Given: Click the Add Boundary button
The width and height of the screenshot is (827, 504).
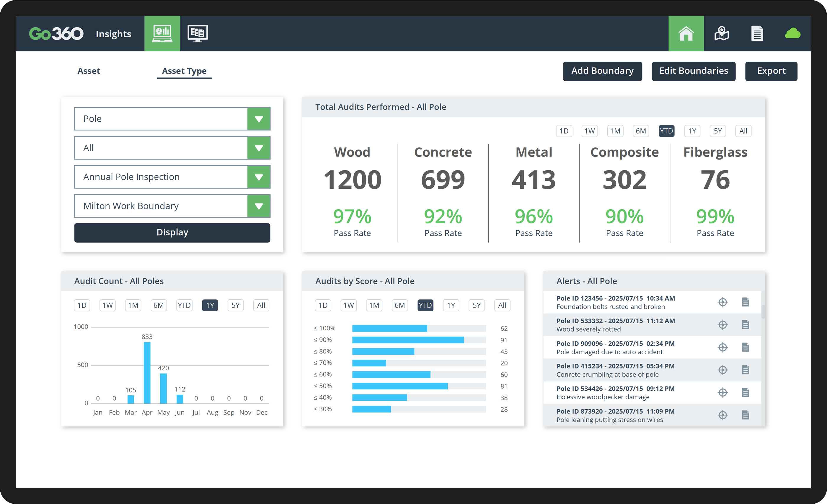Looking at the screenshot, I should point(602,71).
